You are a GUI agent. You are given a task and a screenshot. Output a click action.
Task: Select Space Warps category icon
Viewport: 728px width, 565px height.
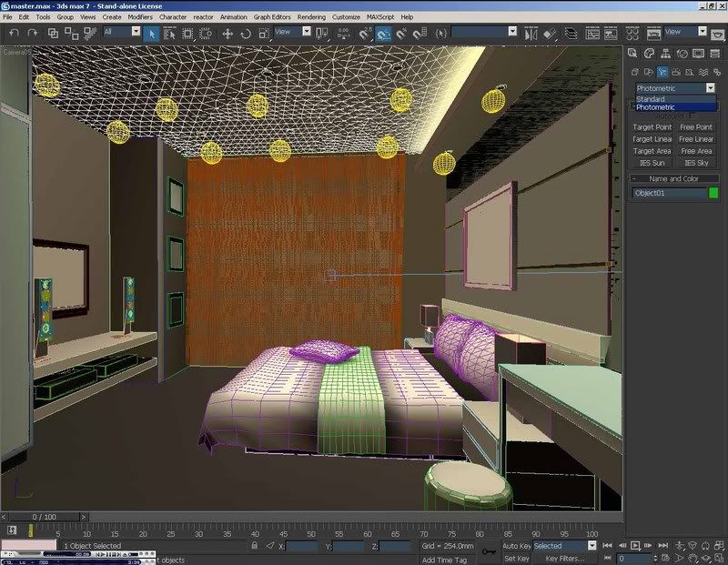[703, 72]
